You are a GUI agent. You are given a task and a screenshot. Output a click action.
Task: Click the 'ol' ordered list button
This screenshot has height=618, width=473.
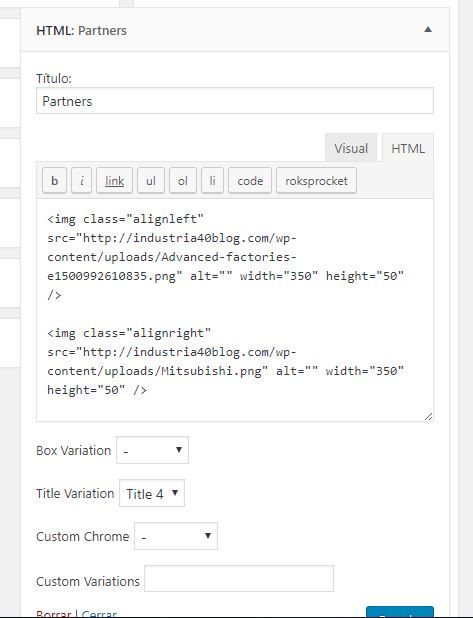(x=183, y=181)
